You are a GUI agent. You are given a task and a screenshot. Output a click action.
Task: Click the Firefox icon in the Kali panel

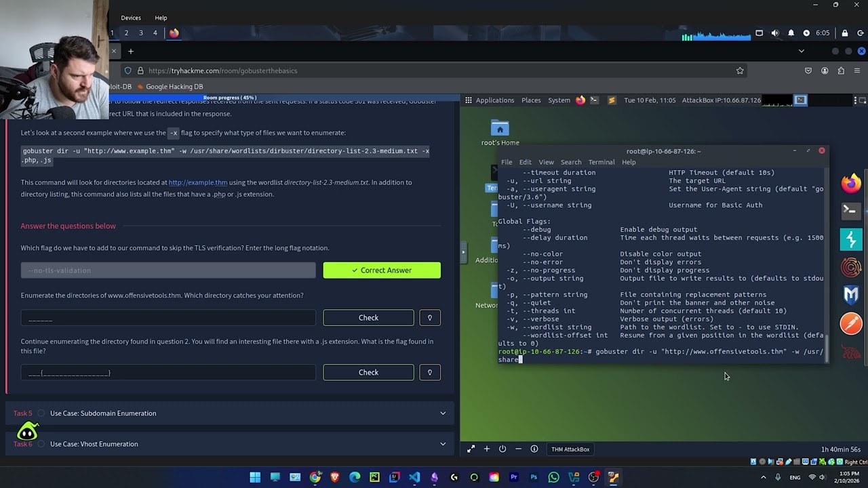point(174,33)
